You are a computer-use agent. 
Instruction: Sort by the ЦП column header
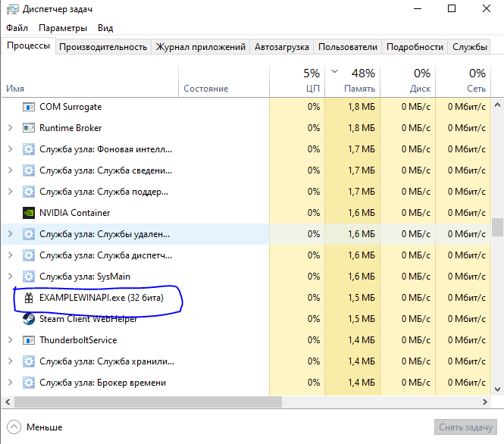[297, 82]
